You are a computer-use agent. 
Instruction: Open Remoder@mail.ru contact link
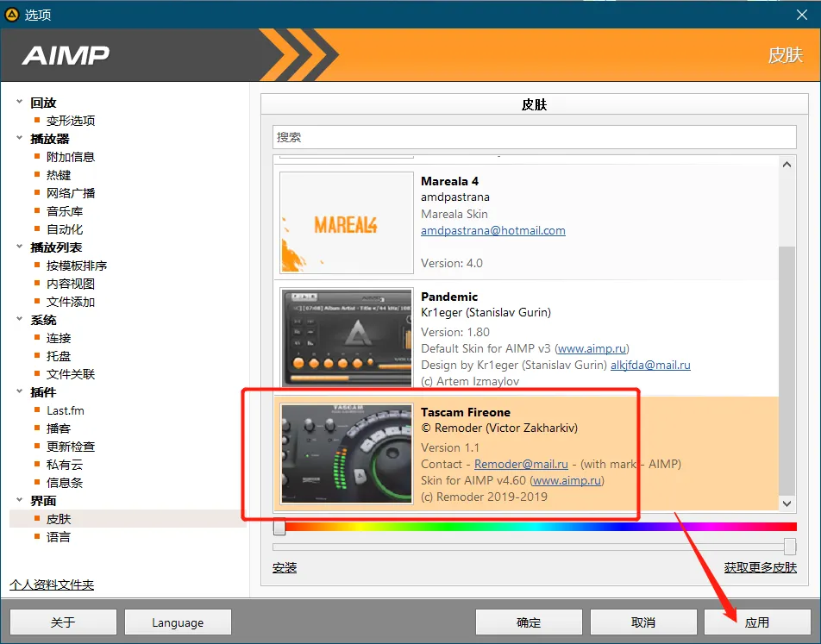click(x=521, y=464)
